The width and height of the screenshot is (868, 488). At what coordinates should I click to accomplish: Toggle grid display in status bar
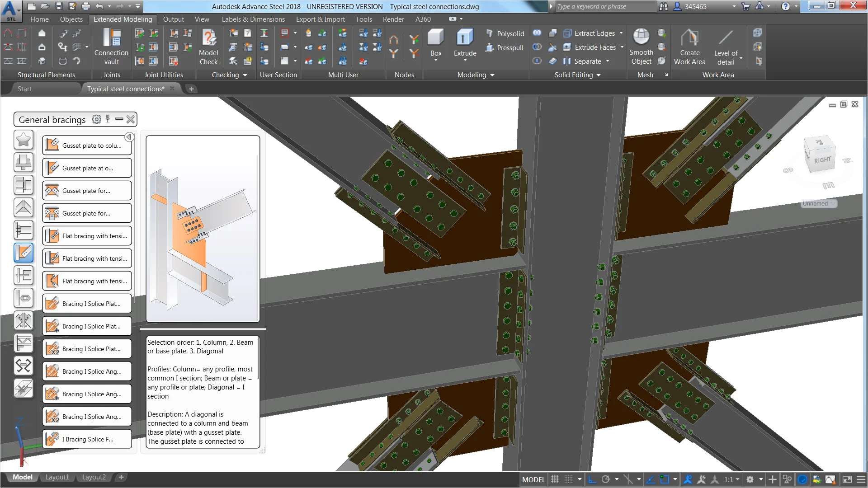click(x=555, y=479)
